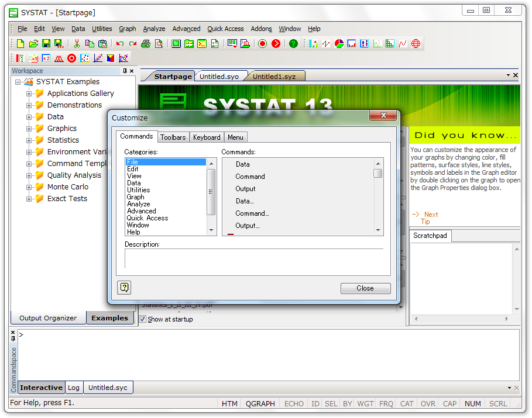Viewport: 532px width, 418px height.
Task: Toggle CAP indicator in status bar
Action: [449, 403]
